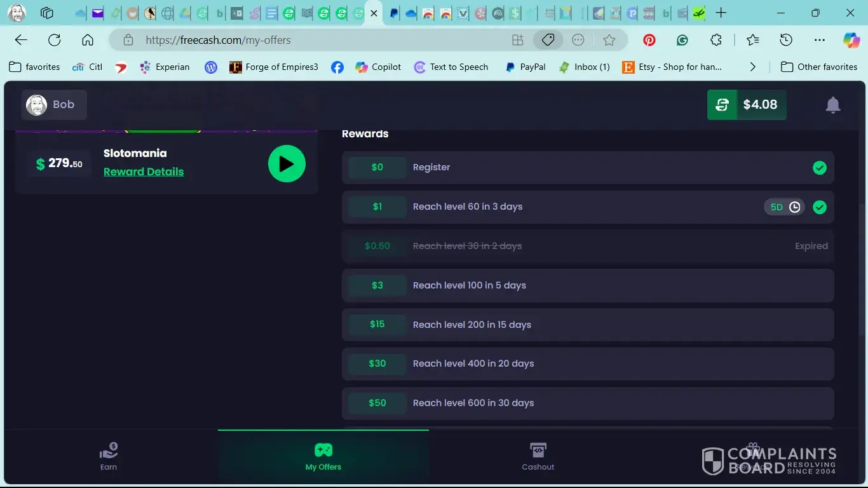Select the My Offers tab
The image size is (868, 488).
[323, 457]
